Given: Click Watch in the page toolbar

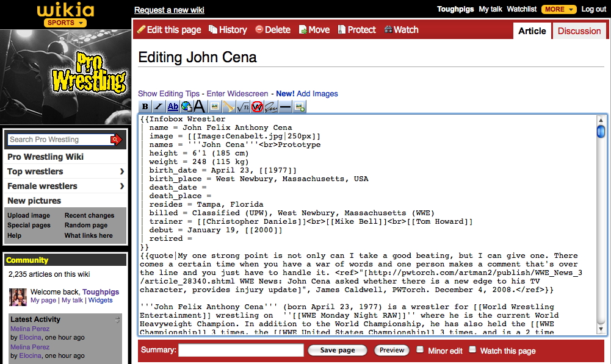Looking at the screenshot, I should (x=402, y=30).
